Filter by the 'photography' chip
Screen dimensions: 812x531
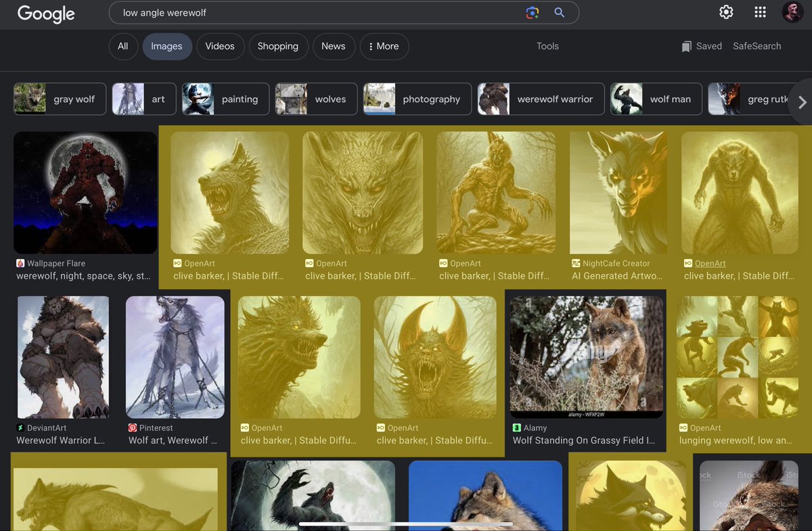click(x=417, y=99)
